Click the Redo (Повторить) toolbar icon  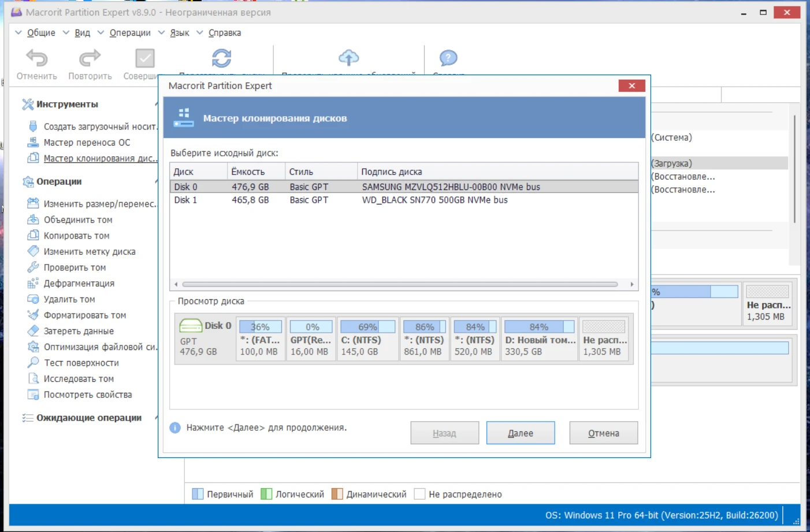90,59
